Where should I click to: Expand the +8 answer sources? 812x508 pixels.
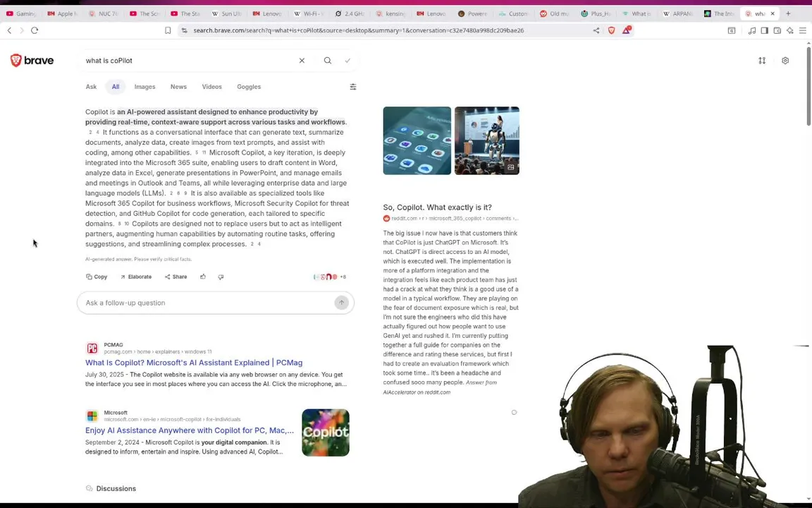point(330,277)
